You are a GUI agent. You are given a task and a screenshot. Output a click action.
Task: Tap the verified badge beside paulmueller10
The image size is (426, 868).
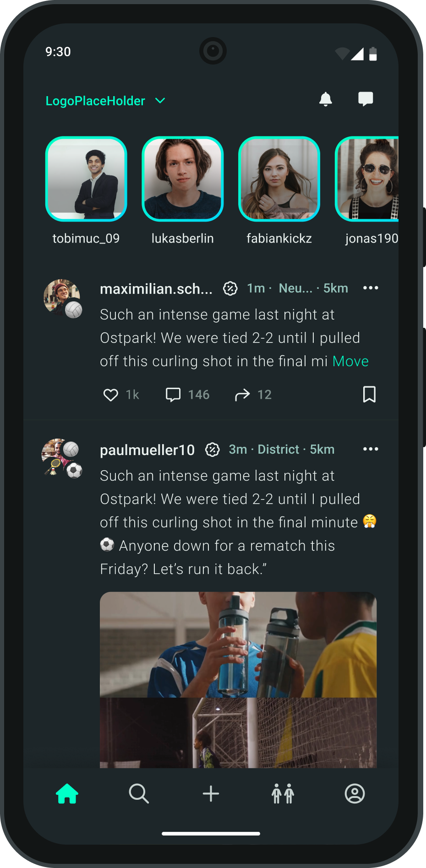click(x=212, y=450)
